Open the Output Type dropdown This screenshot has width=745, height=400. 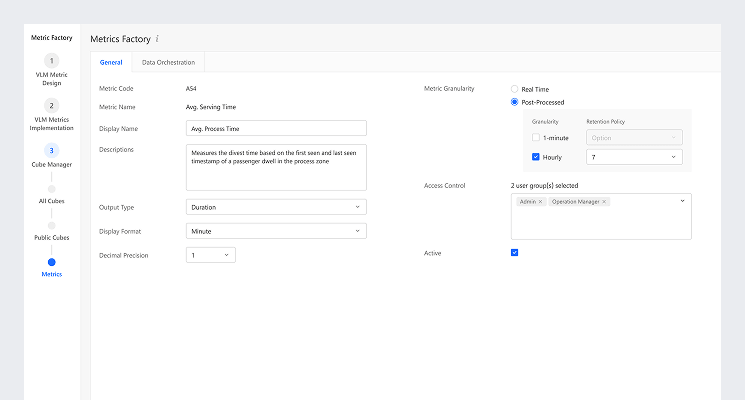coord(276,207)
